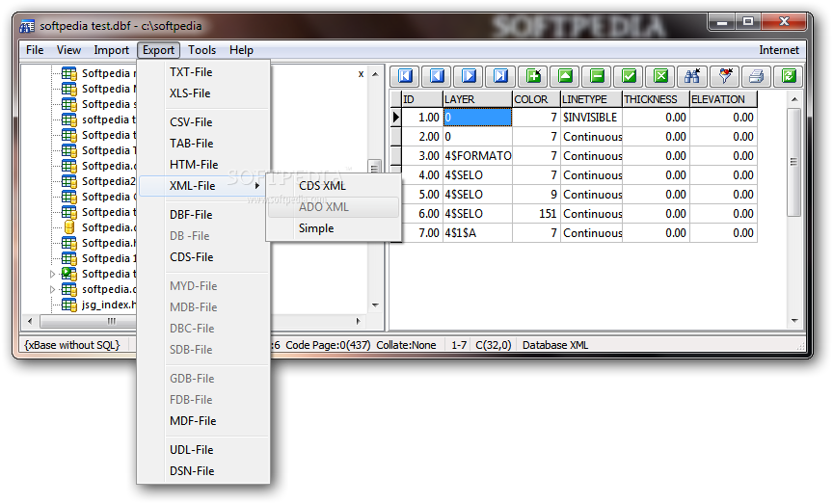Go to next record button
833x504 pixels.
click(469, 76)
